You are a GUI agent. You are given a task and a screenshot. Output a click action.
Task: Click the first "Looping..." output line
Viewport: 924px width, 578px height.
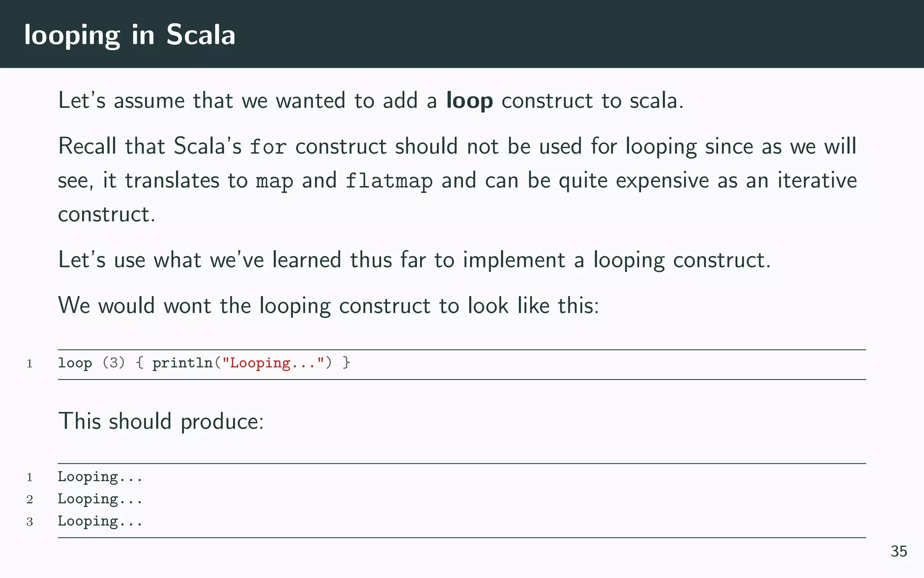tap(100, 477)
